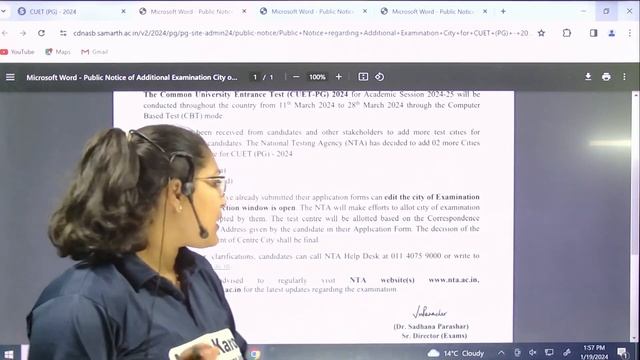Click the 100% zoom level field

(x=317, y=77)
